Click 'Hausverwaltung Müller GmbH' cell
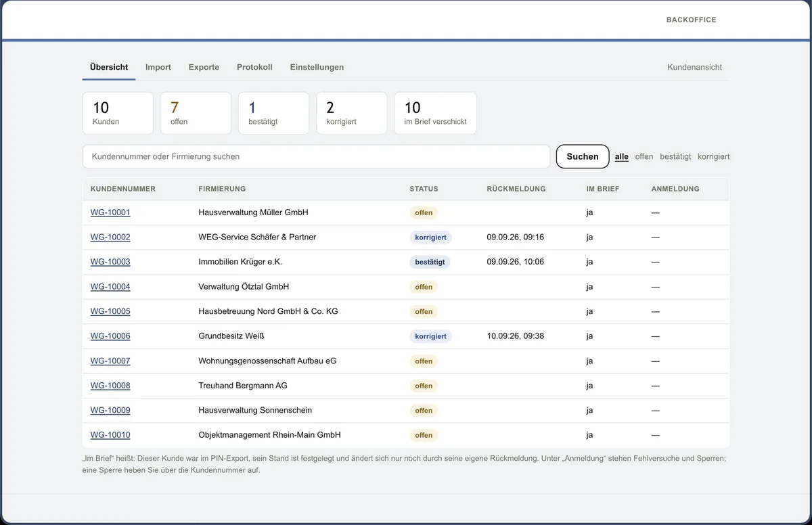Viewport: 812px width, 525px height. tap(253, 212)
